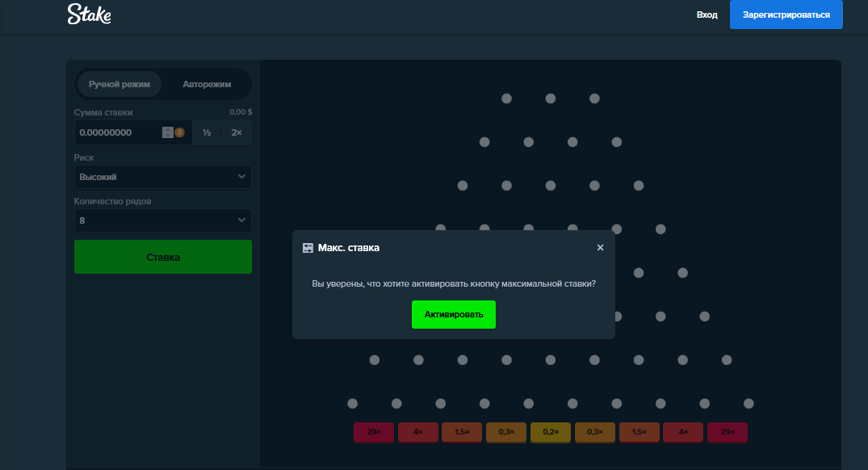This screenshot has width=868, height=470.
Task: Click the leftmost red 29× multiplier slot
Action: pyautogui.click(x=374, y=432)
